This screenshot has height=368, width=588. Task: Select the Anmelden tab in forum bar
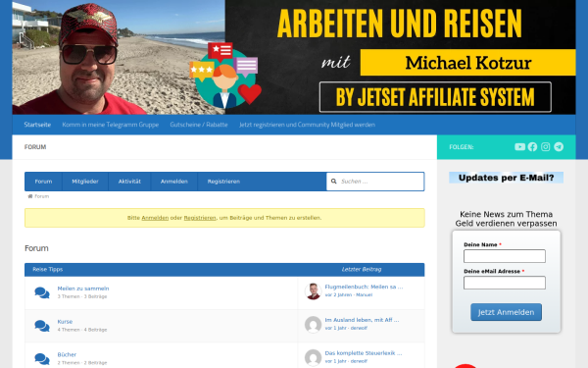(x=174, y=182)
